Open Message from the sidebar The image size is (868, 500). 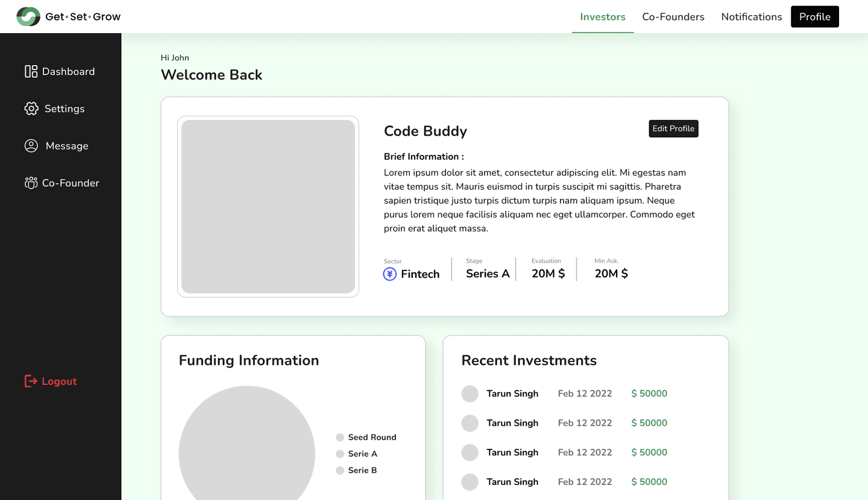[67, 146]
